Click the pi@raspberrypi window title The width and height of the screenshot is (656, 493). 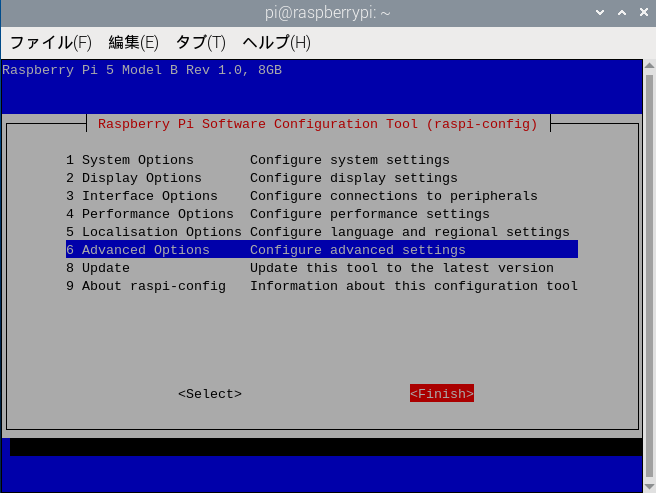point(328,13)
